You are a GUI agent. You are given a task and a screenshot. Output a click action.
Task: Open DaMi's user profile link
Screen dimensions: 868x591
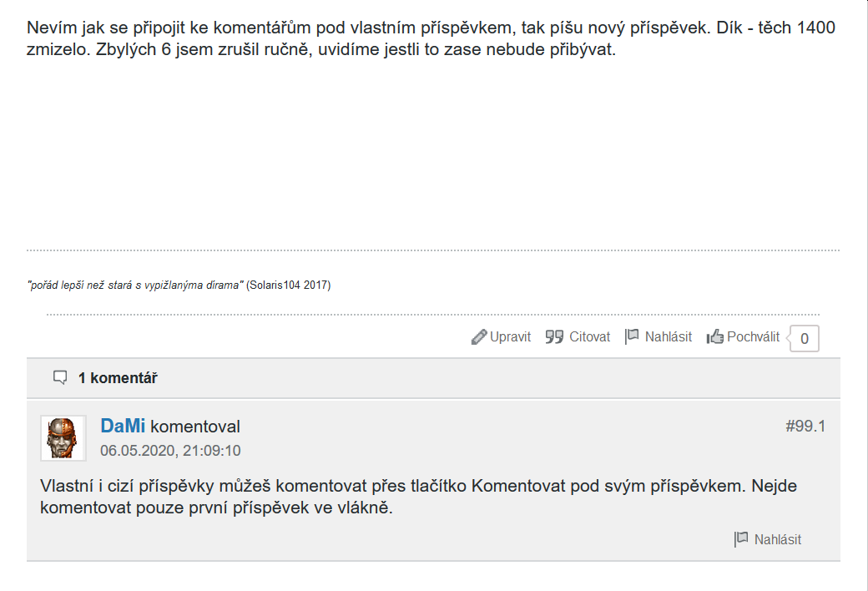pyautogui.click(x=123, y=427)
